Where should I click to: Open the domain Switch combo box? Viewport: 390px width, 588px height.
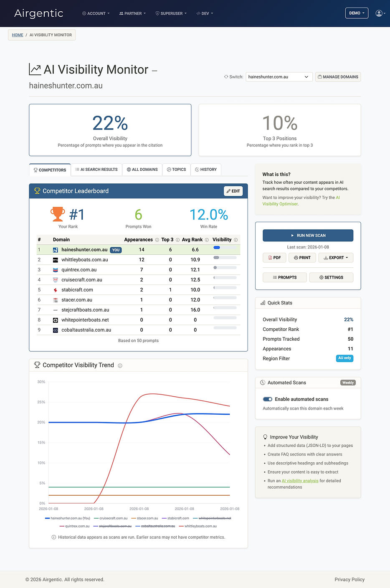point(279,77)
